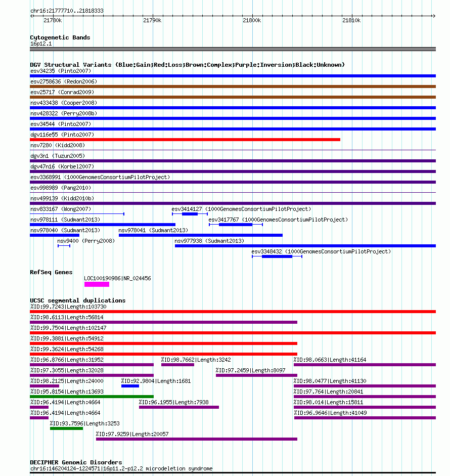450x476 pixels.
Task: Click duplication %ID:97.9259|Length:20057 label
Action: click(132, 434)
